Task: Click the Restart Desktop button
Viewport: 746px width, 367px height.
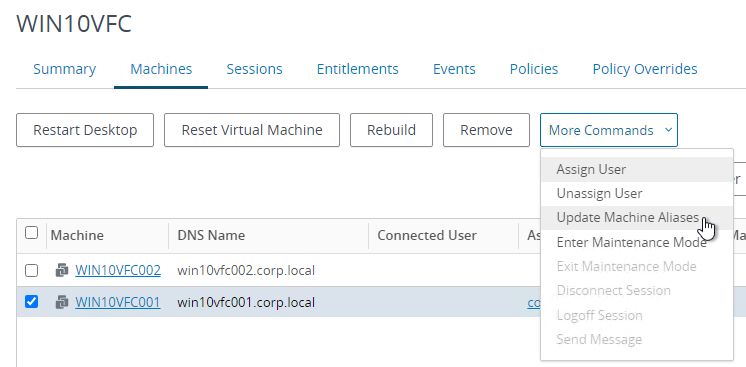Action: 85,130
